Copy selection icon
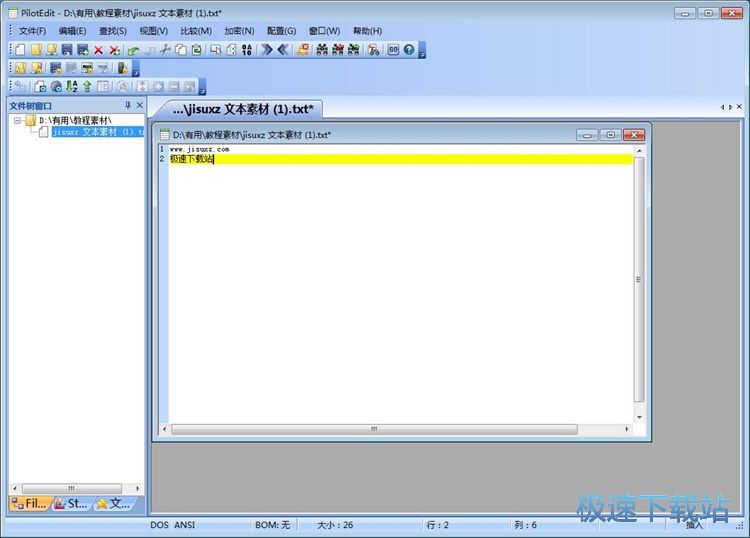The width and height of the screenshot is (750, 538). pos(181,50)
